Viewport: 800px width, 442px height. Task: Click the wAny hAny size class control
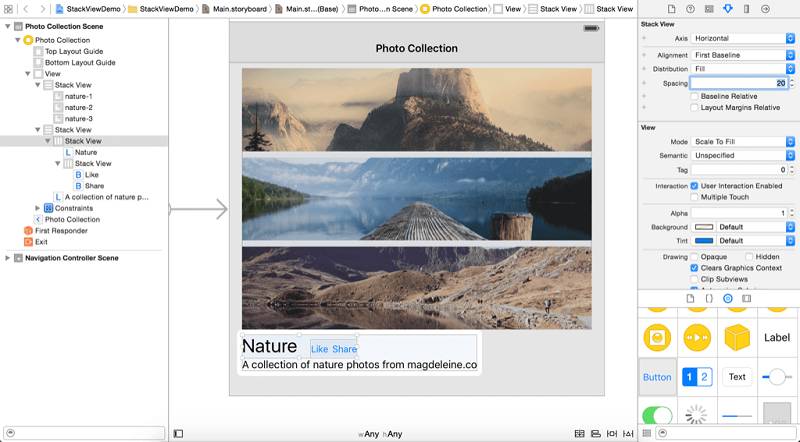[380, 434]
